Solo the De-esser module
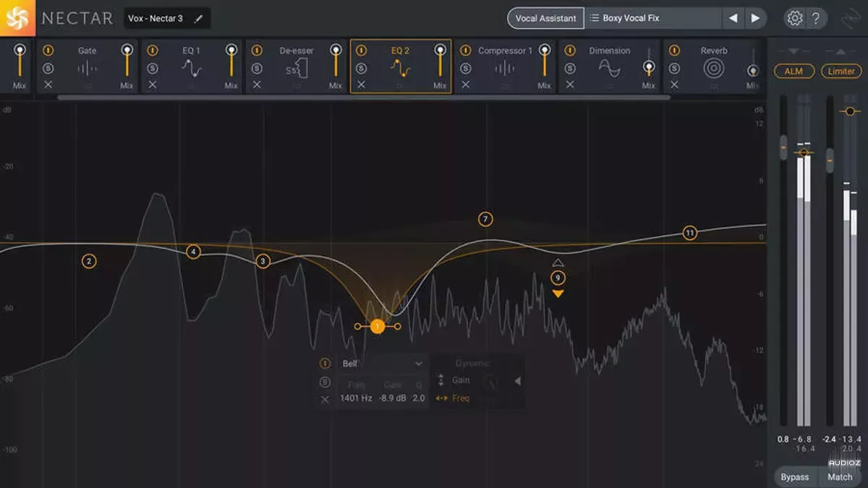The image size is (868, 488). [257, 68]
